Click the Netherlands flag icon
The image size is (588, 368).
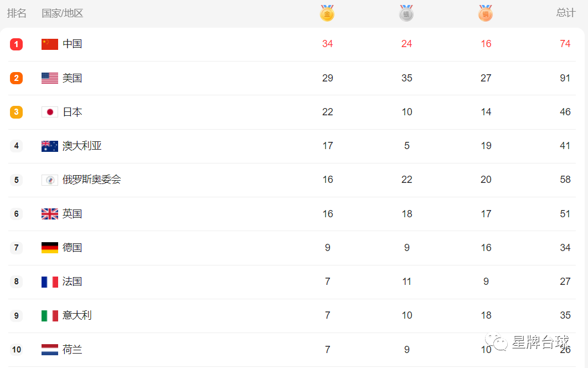click(x=49, y=350)
